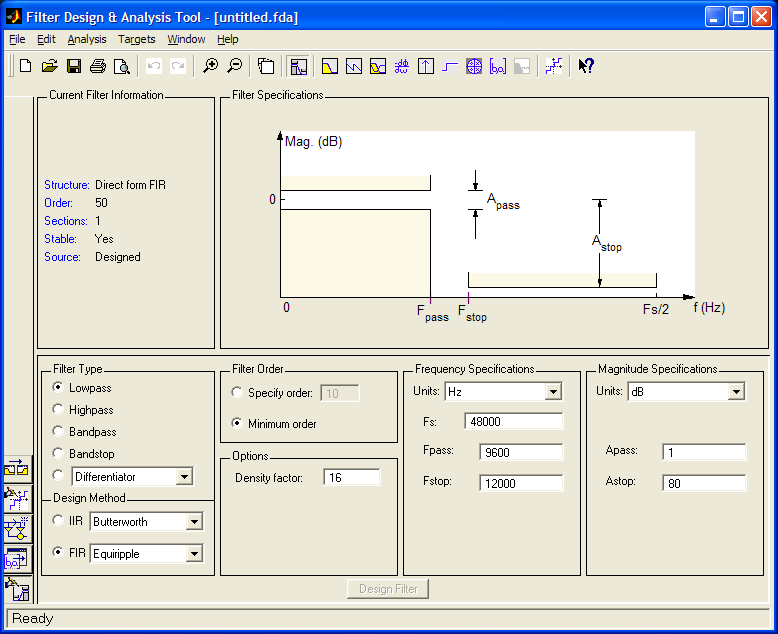The image size is (778, 634).
Task: Choose the IIR design method
Action: click(58, 520)
